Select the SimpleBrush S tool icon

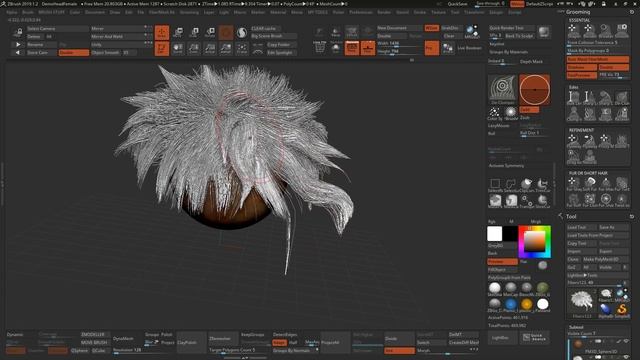(622, 310)
